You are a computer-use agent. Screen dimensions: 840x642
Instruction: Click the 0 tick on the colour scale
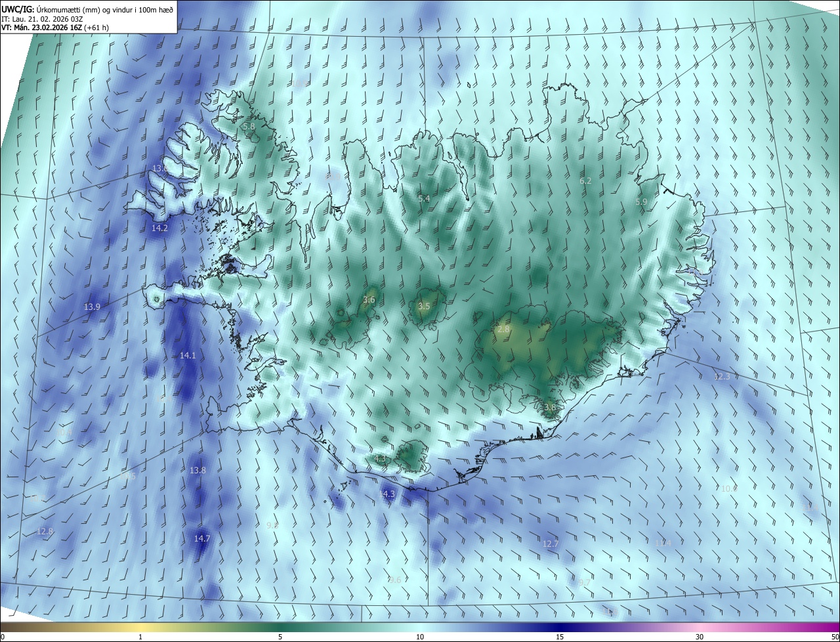[3, 637]
